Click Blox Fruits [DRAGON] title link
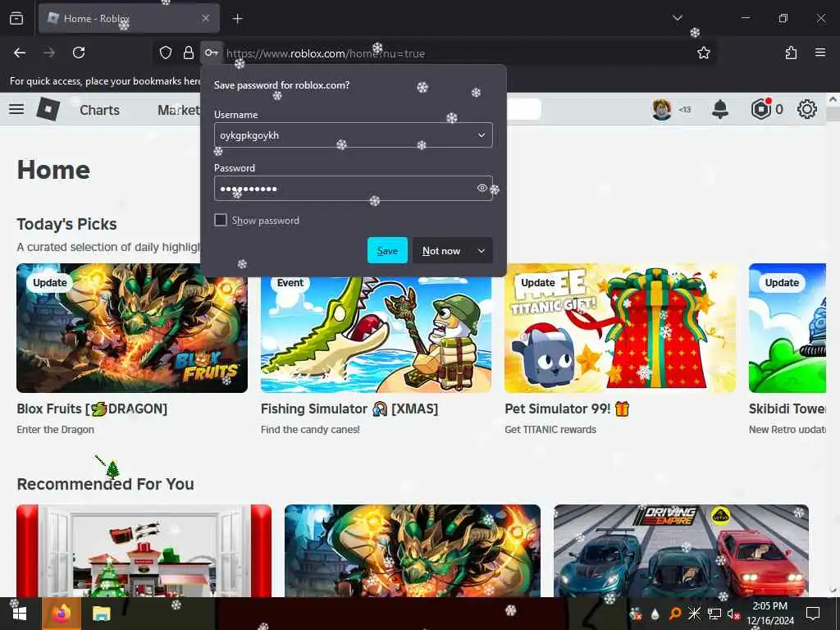Viewport: 840px width, 630px height. pyautogui.click(x=92, y=409)
